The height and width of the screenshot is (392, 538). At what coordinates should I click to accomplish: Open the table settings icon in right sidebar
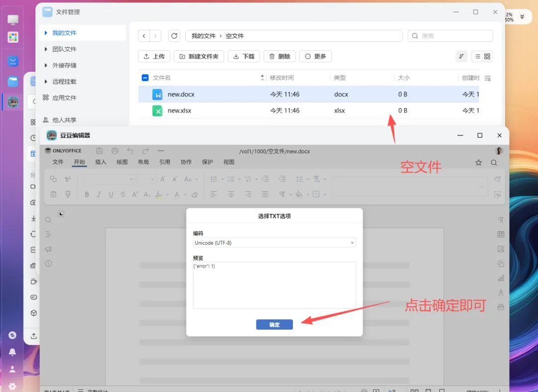(501, 235)
